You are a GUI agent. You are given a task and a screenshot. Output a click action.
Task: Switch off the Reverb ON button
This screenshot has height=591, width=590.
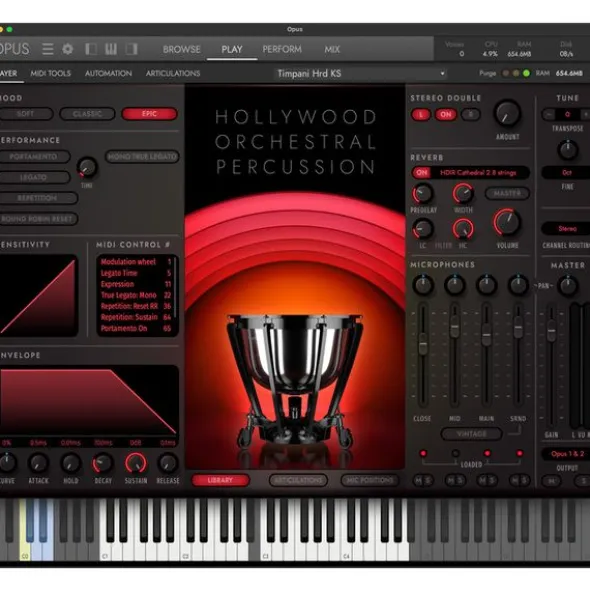click(422, 173)
